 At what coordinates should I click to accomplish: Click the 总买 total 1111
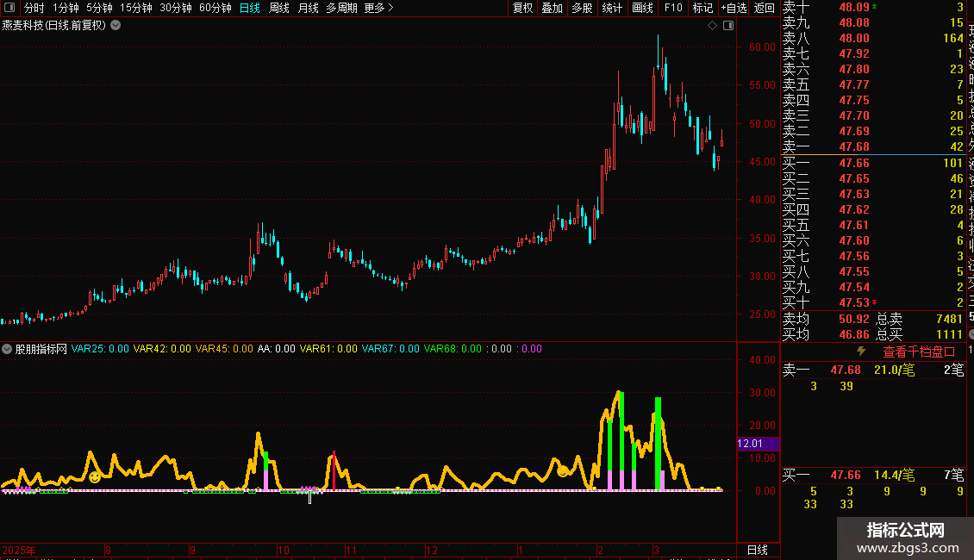tap(949, 334)
